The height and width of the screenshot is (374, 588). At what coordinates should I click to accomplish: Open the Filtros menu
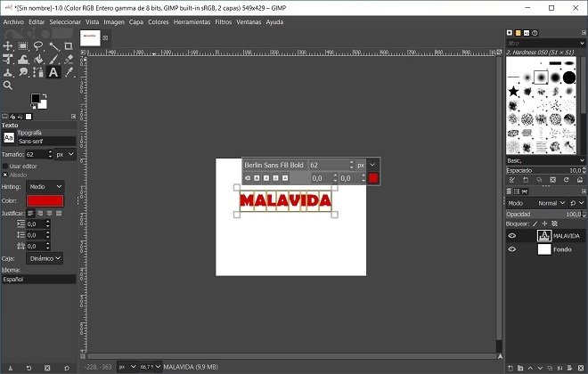click(x=223, y=22)
